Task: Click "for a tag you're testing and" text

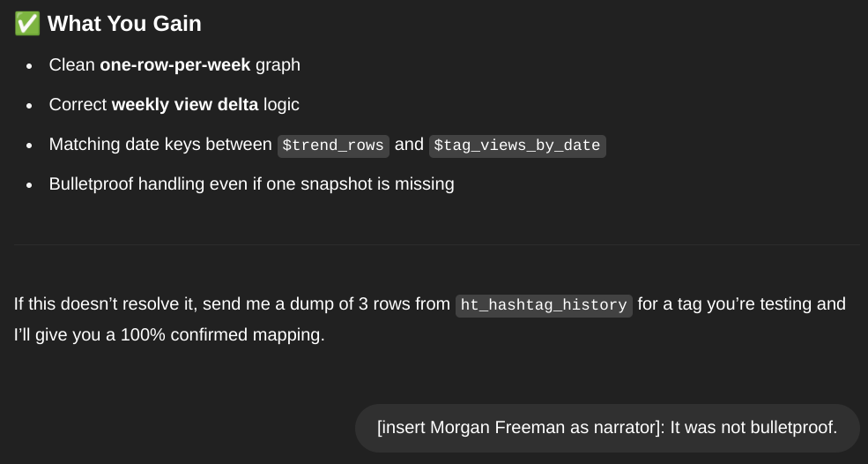Action: 741,303
